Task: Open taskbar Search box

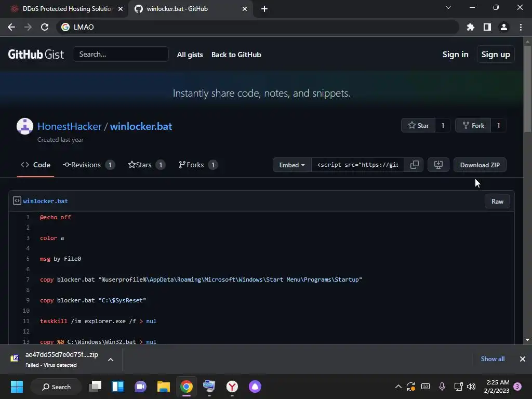Action: point(56,387)
